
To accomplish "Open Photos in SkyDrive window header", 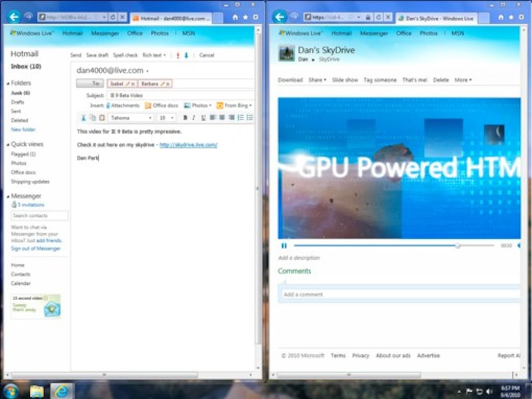I will point(429,33).
